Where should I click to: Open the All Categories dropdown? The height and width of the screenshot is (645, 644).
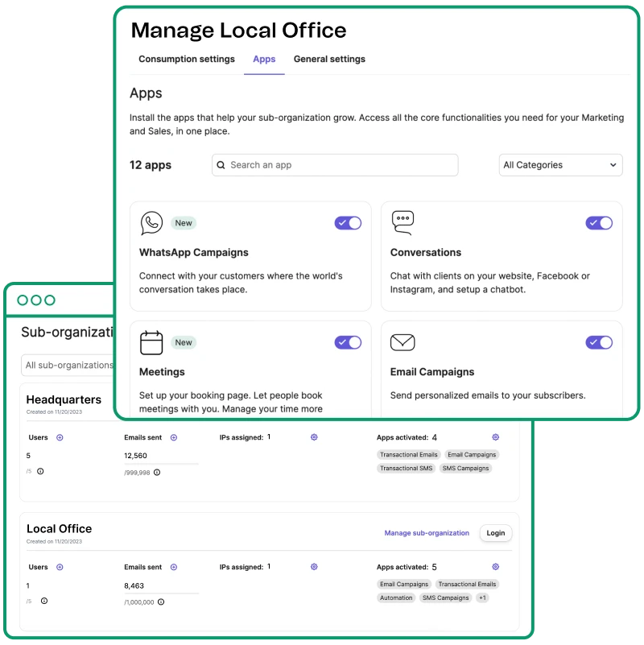click(x=560, y=165)
